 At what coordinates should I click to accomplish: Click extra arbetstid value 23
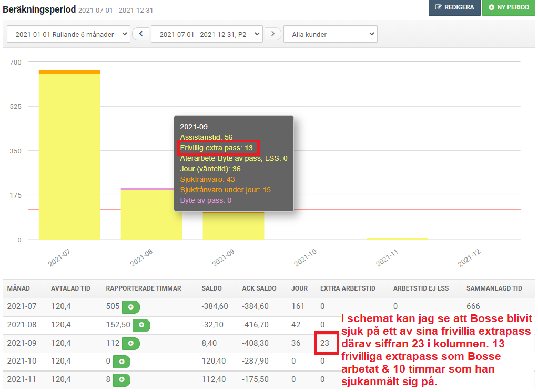[324, 343]
